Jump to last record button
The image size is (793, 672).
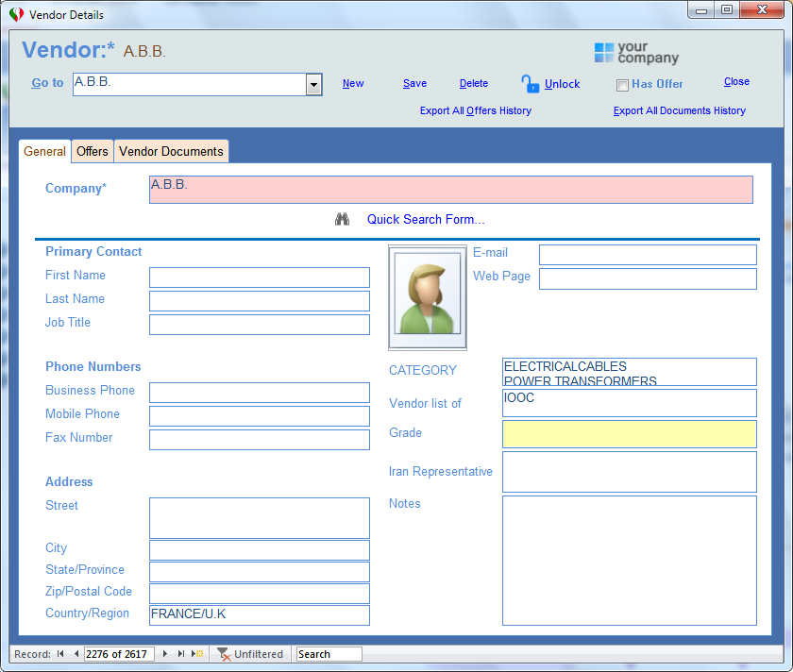(x=180, y=654)
